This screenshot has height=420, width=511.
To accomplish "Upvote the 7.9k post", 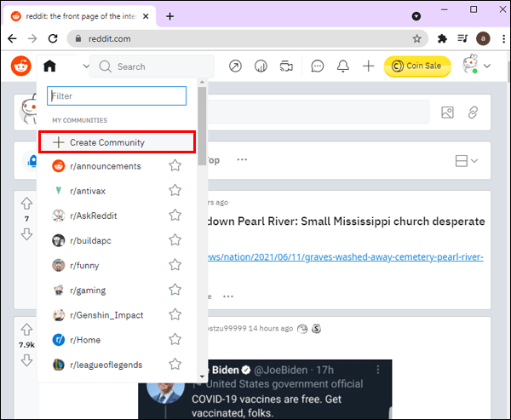I will click(x=26, y=330).
